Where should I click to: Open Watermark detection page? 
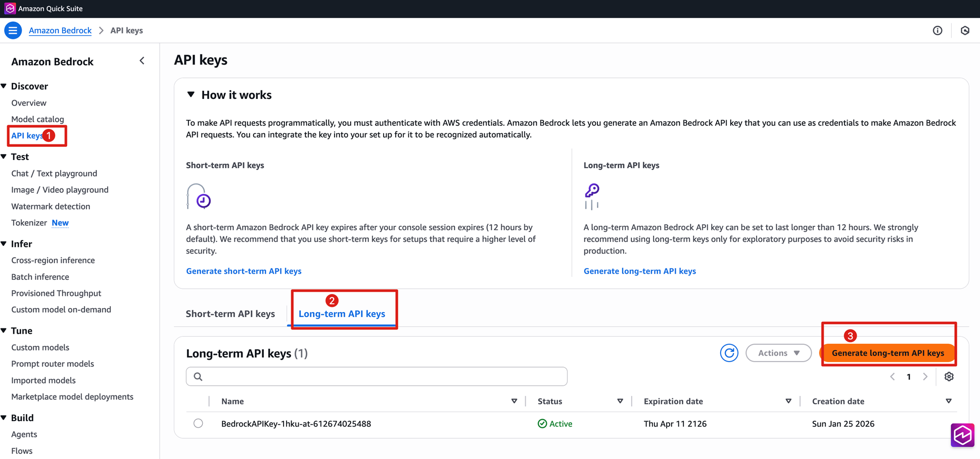pyautogui.click(x=51, y=206)
